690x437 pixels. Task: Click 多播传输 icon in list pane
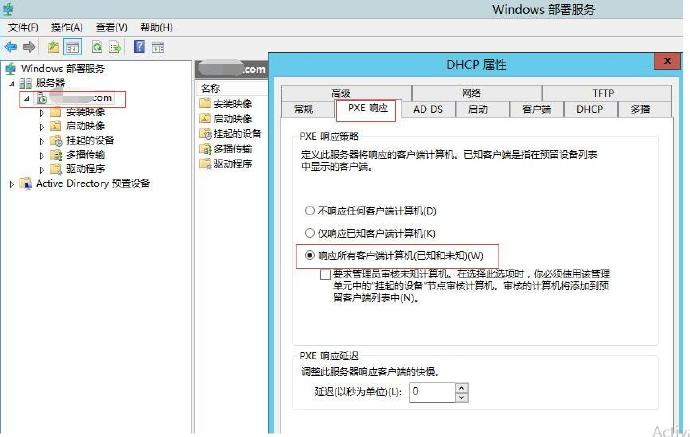click(206, 149)
